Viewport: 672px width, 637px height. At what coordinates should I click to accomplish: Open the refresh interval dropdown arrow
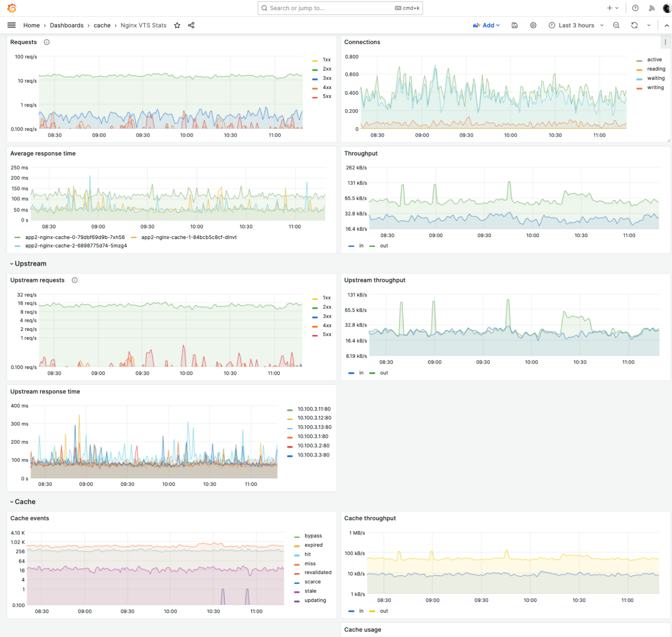click(x=649, y=25)
